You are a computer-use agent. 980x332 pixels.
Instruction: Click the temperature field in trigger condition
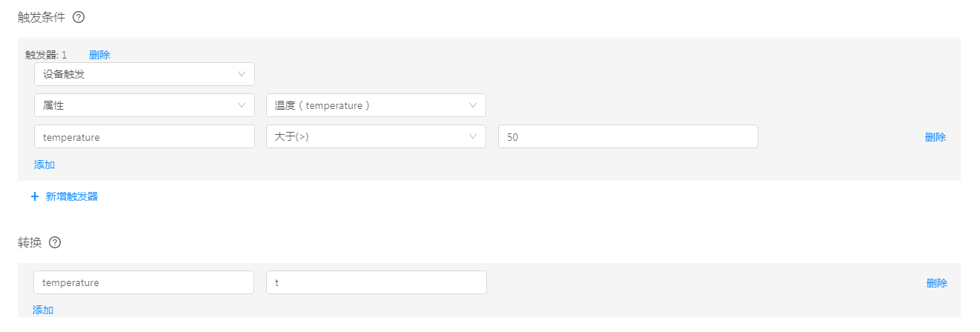pos(144,136)
